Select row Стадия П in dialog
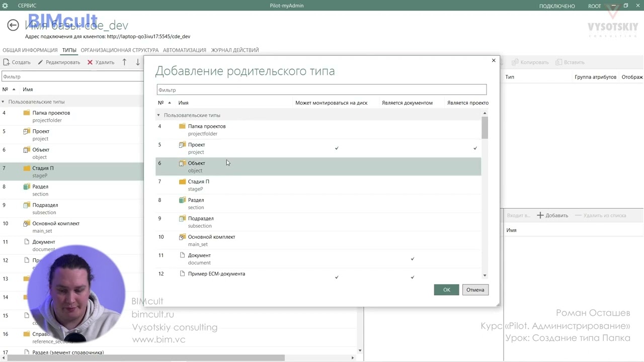644x362 pixels. coord(318,185)
